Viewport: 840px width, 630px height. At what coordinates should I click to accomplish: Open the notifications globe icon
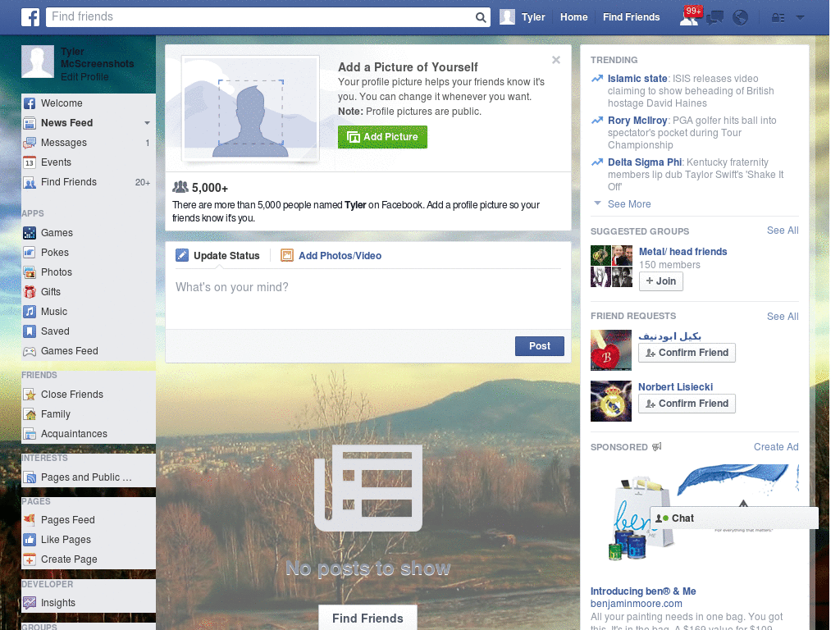click(x=741, y=18)
